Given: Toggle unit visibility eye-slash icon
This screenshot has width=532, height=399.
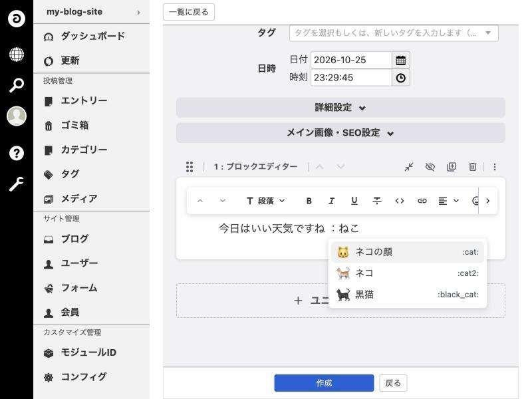Looking at the screenshot, I should [x=430, y=167].
